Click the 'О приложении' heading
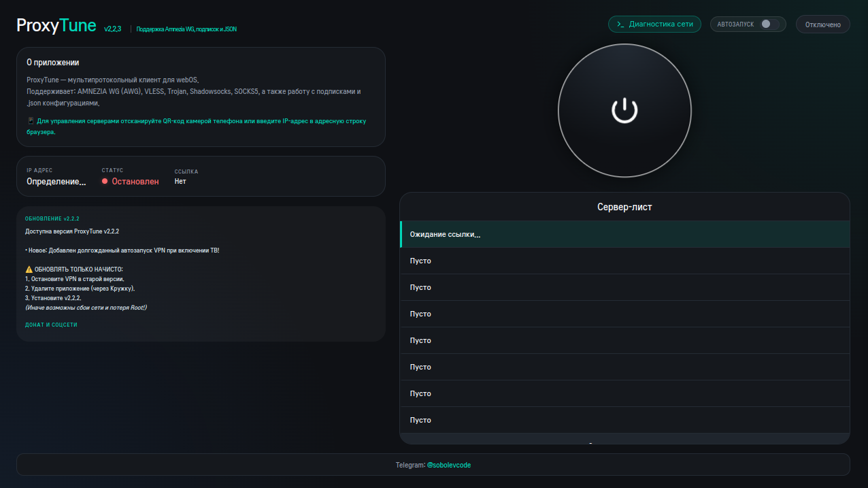The height and width of the screenshot is (488, 868). 53,62
